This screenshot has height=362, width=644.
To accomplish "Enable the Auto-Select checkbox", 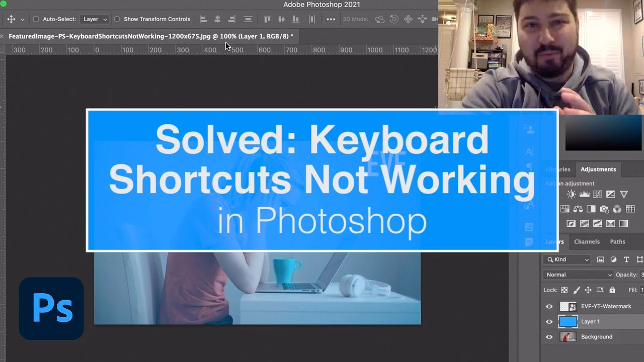I will [x=36, y=19].
